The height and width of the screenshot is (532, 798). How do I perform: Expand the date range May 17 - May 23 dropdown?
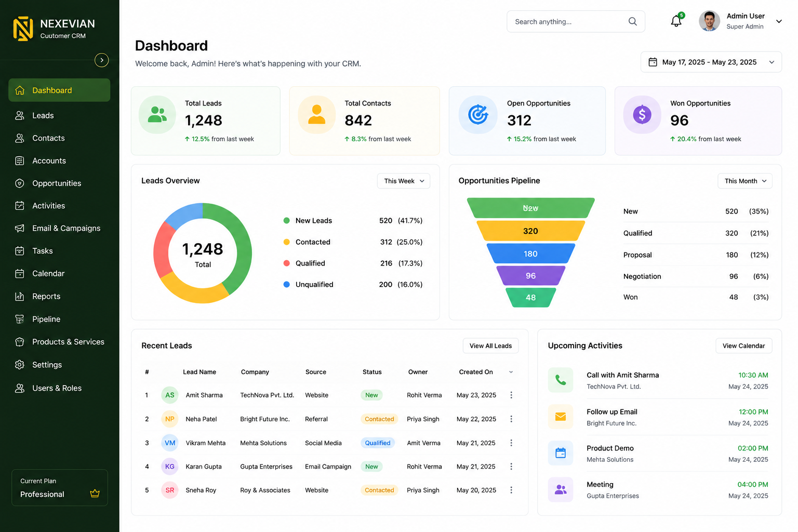pos(711,62)
